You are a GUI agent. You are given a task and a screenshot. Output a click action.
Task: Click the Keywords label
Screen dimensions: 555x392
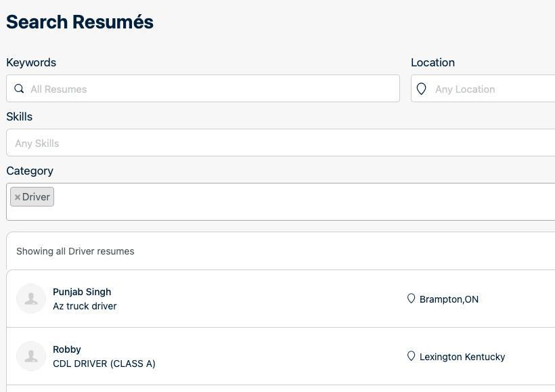[31, 62]
